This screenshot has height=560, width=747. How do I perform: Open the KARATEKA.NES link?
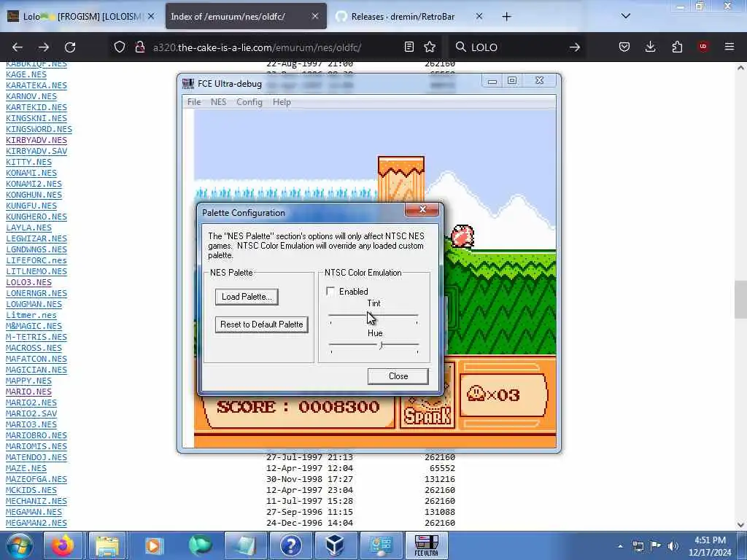coord(36,85)
